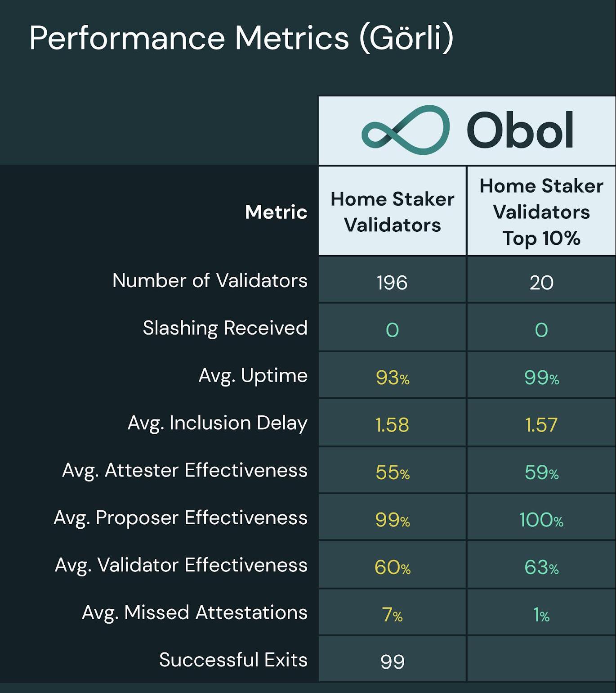The height and width of the screenshot is (693, 616).
Task: Select the Slashing Received row label
Action: [x=225, y=328]
